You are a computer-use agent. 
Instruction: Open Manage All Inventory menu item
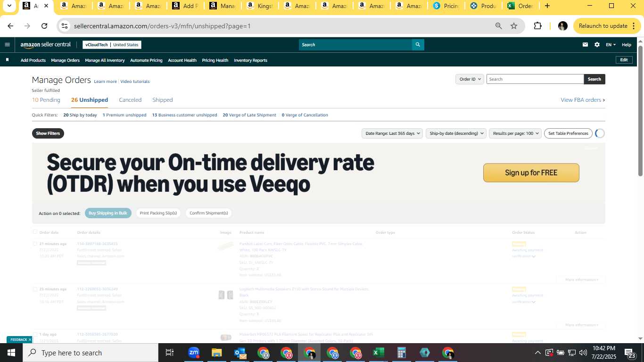click(x=105, y=60)
